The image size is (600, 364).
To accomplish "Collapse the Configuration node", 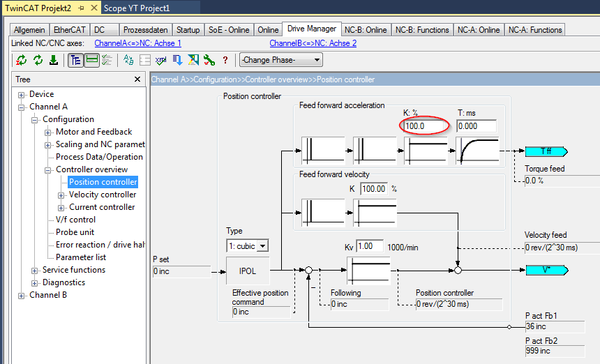I will (x=34, y=120).
